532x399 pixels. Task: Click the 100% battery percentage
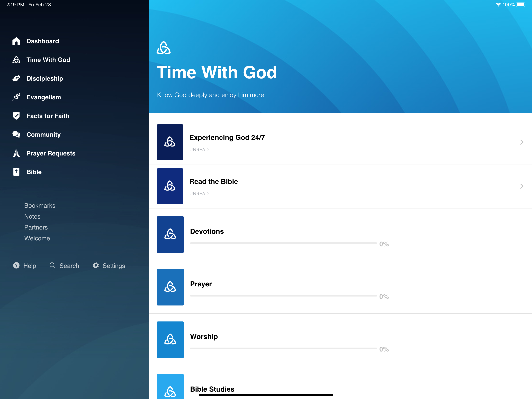(x=508, y=4)
